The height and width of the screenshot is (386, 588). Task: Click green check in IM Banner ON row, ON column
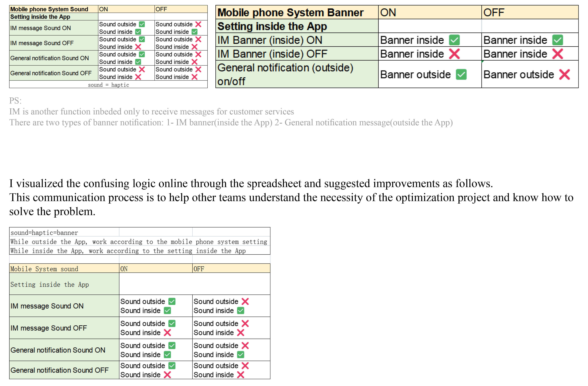tap(454, 40)
